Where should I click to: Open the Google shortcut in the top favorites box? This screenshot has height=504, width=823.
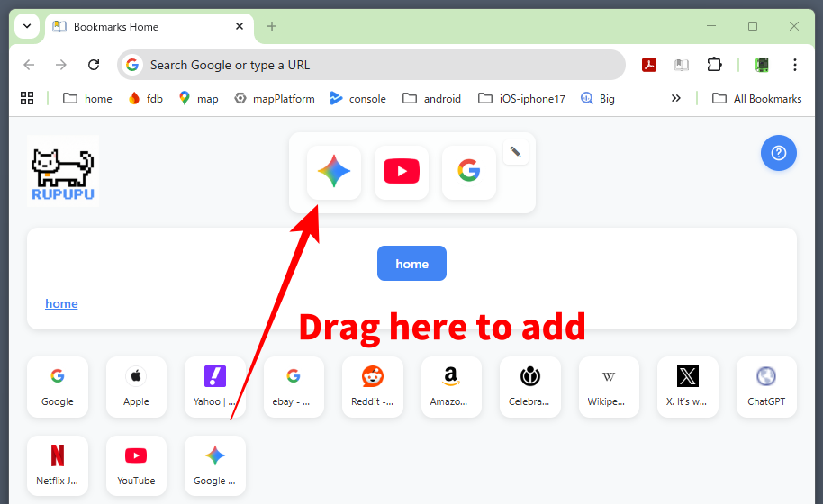click(469, 172)
